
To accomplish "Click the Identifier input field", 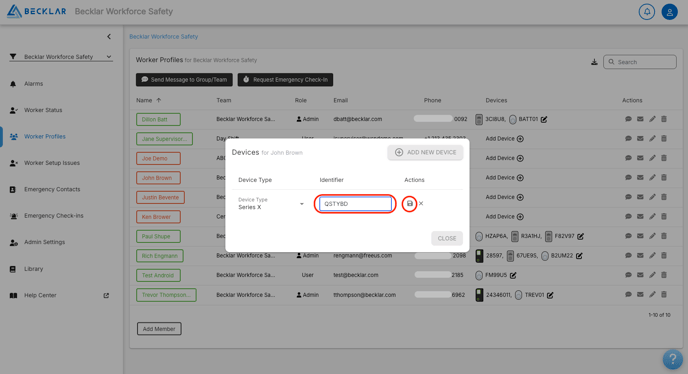I will pos(355,204).
